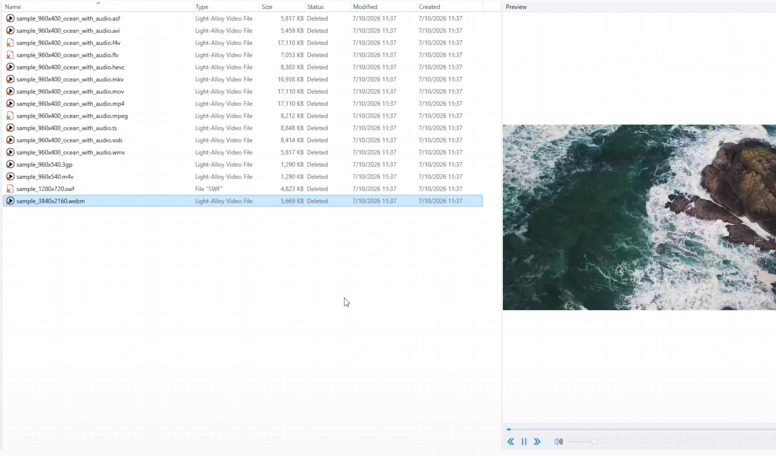Seek on the preview progress bar
The image size is (776, 456).
click(x=641, y=429)
